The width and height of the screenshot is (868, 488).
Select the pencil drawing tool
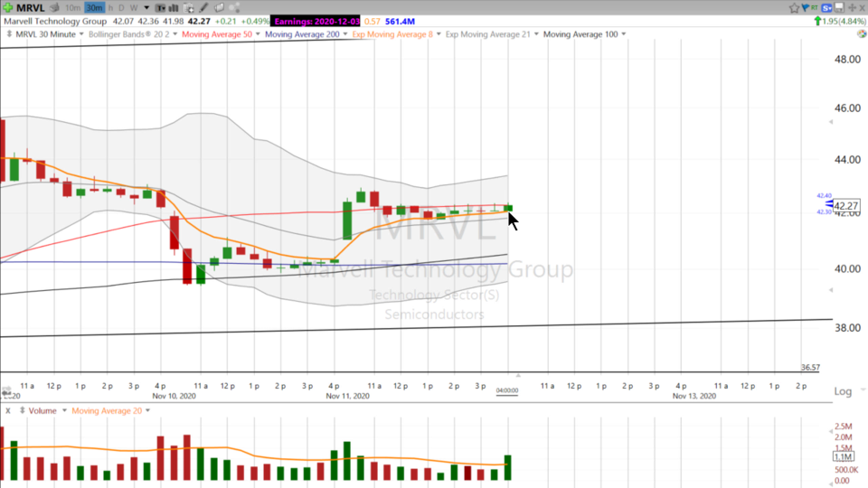point(203,8)
